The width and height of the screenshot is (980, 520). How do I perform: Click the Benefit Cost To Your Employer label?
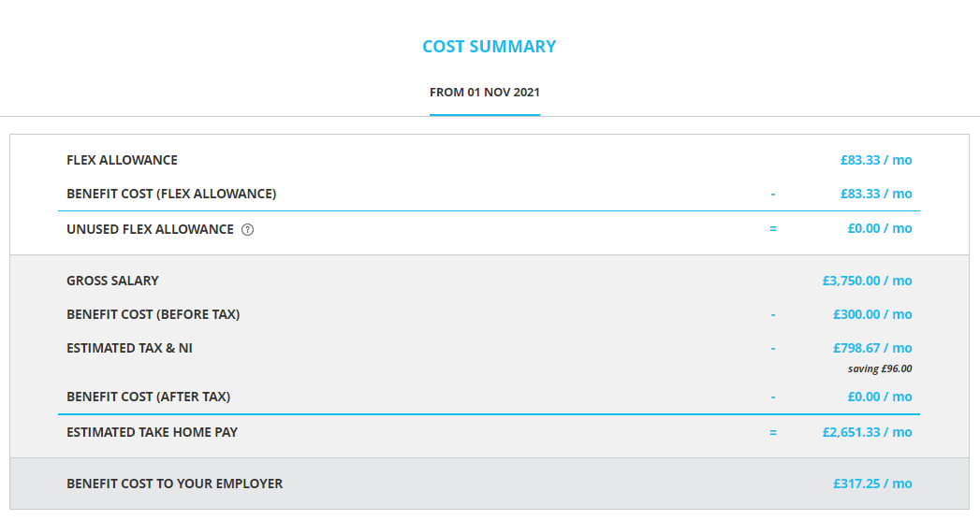click(174, 484)
